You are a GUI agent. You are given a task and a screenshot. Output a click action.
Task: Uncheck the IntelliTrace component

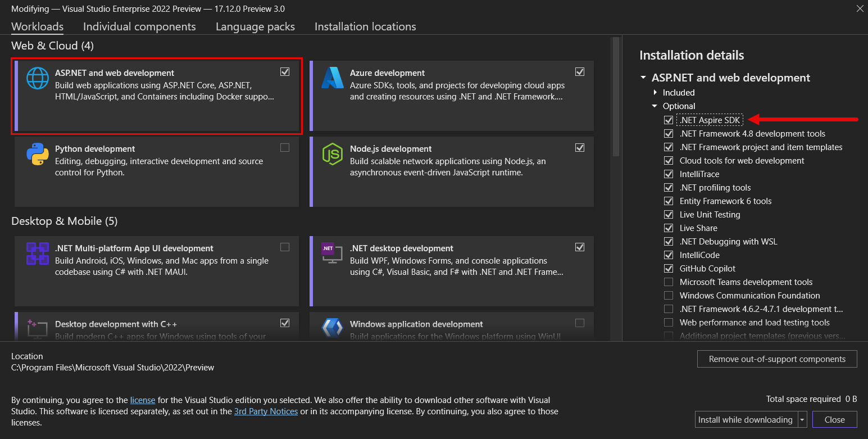click(x=669, y=174)
